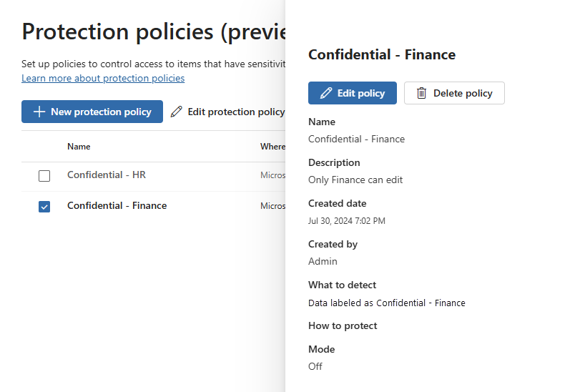Click the created date Jul 30, 2024 value
The width and height of the screenshot is (585, 392).
point(347,221)
